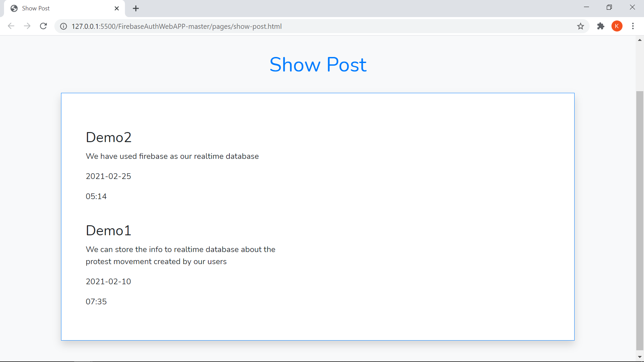This screenshot has height=362, width=644.
Task: Click the 2021-02-25 date text
Action: 108,176
